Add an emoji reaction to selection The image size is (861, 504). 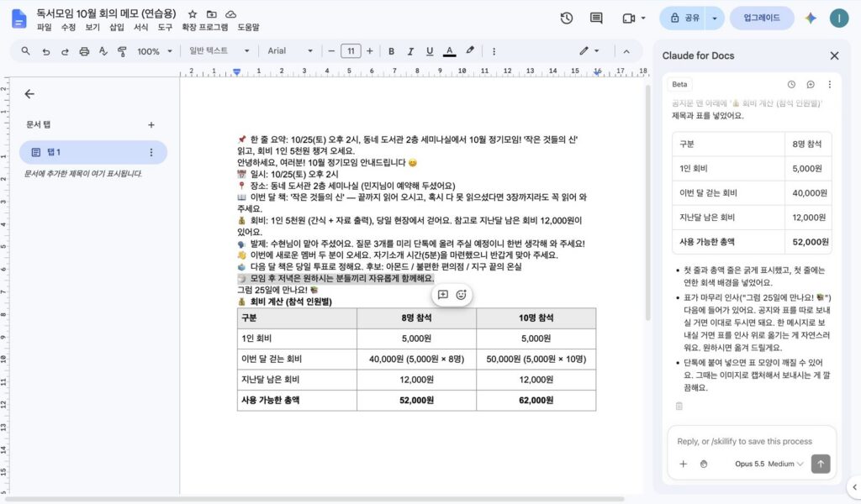462,295
